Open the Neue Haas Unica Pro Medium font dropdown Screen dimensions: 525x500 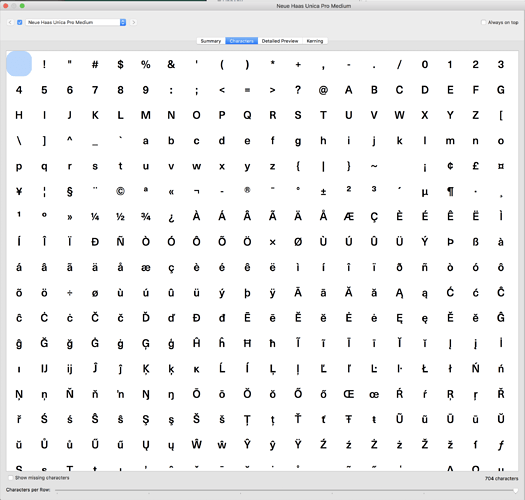(x=76, y=22)
